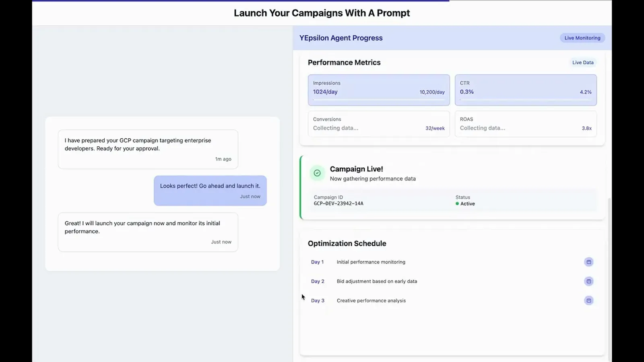Click the Day 1 calendar icon
Image resolution: width=644 pixels, height=362 pixels.
click(588, 262)
